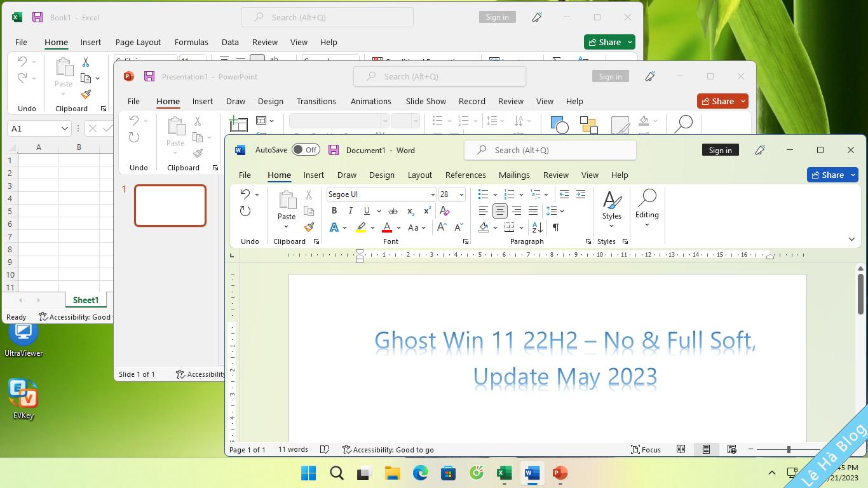Select slide 1 thumbnail in PowerPoint
The height and width of the screenshot is (488, 868).
tap(170, 205)
